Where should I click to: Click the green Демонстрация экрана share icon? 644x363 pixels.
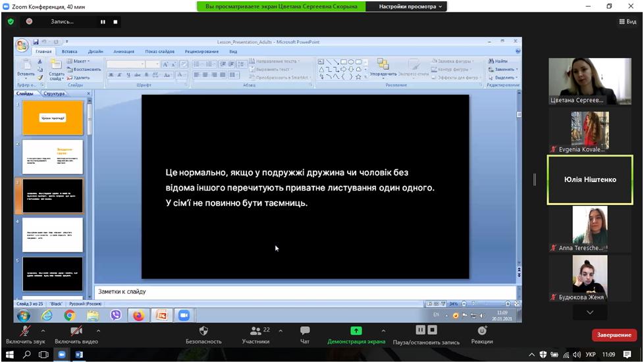(x=356, y=331)
